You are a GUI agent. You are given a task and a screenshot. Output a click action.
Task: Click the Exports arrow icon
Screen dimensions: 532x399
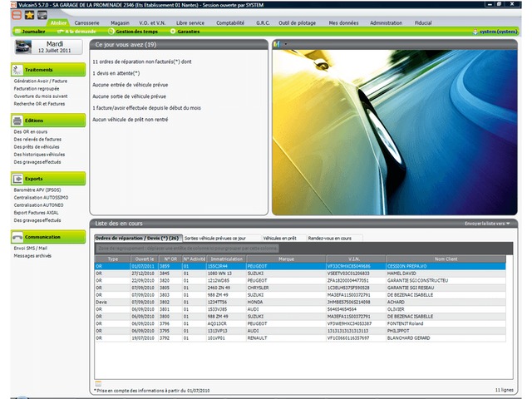[x=17, y=179]
